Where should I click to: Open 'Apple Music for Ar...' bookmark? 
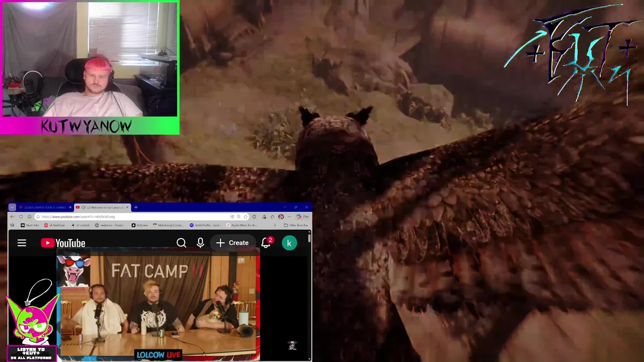[242, 225]
